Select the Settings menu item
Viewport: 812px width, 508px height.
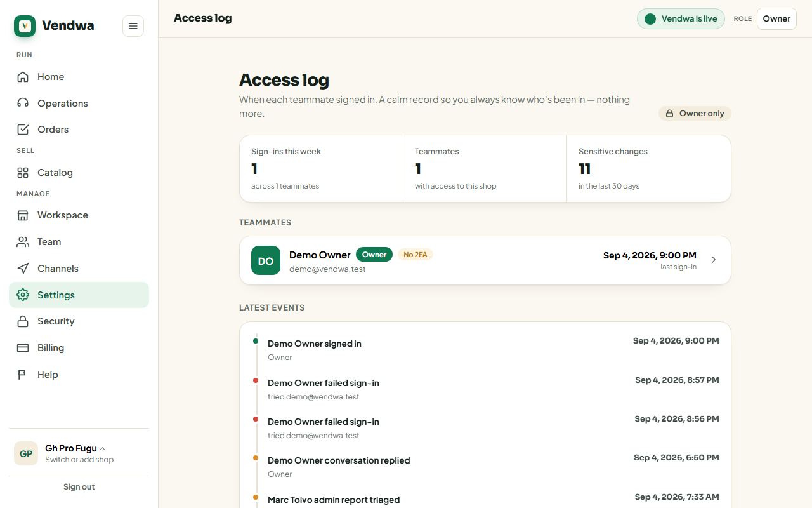tap(79, 295)
